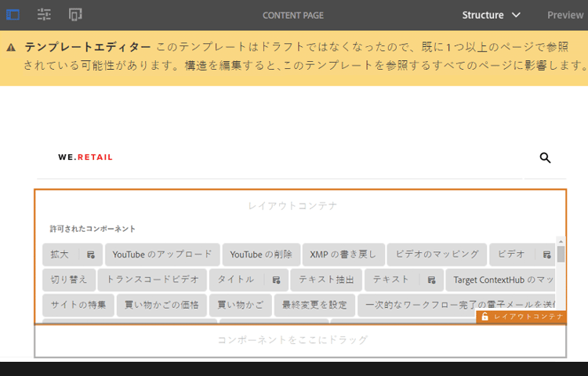Select YouTube のアップロード component
This screenshot has width=588, height=376.
162,255
